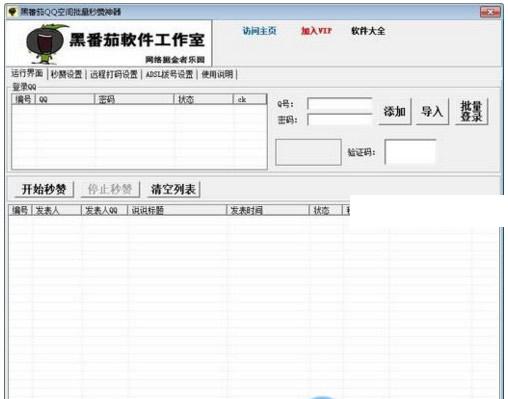Open the 远程打码设置 tab
This screenshot has width=508, height=399.
click(x=114, y=74)
